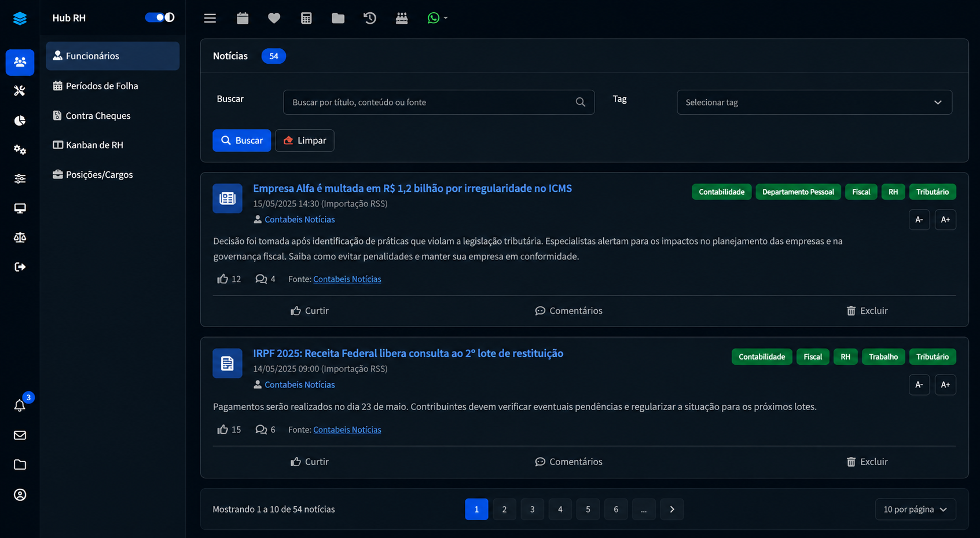
Task: Click the hamburger menu icon in top bar
Action: click(x=210, y=18)
